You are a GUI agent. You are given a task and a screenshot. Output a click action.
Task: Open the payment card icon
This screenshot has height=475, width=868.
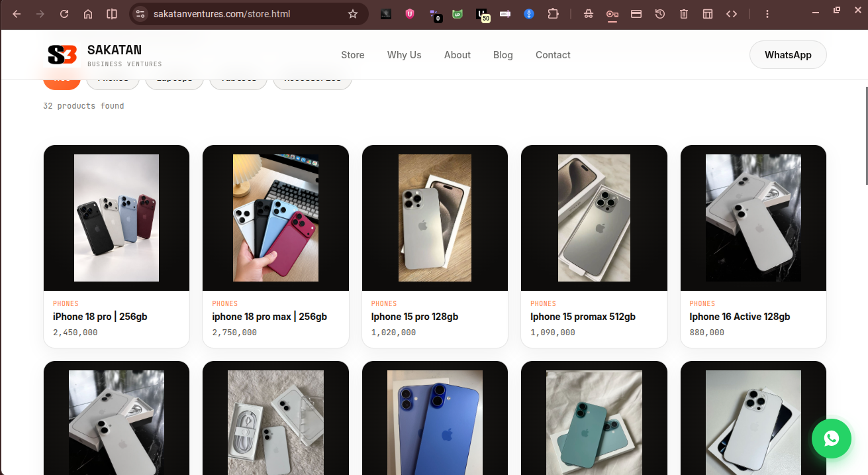[x=636, y=14]
